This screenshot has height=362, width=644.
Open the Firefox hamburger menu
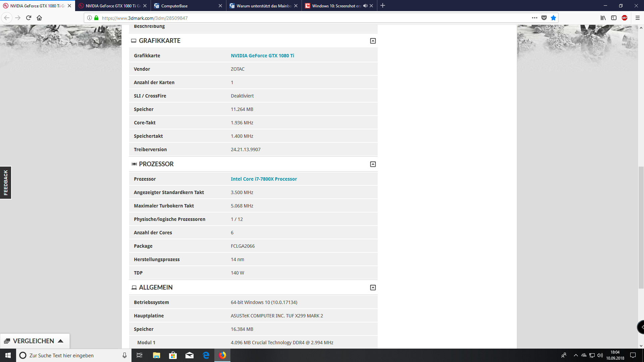(638, 18)
